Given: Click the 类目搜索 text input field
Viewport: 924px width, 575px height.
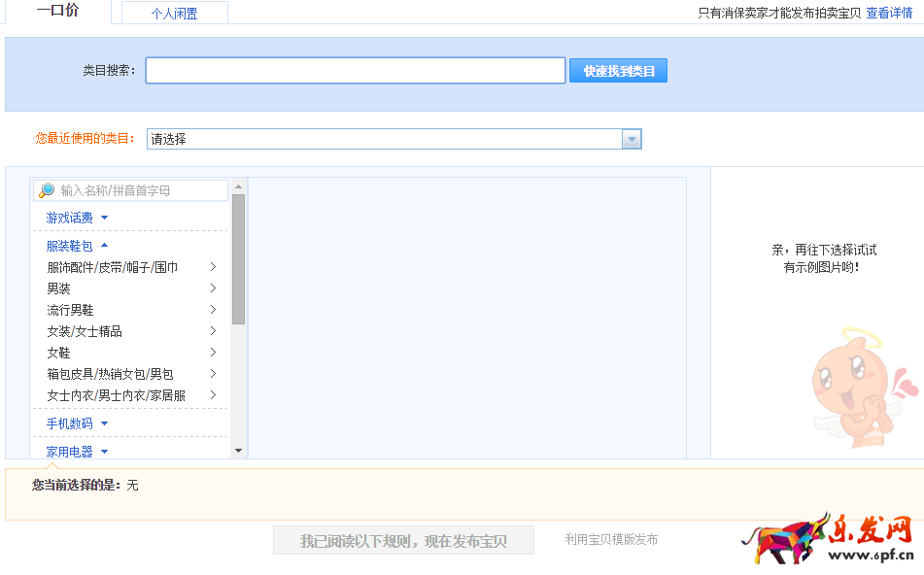Looking at the screenshot, I should click(x=355, y=71).
